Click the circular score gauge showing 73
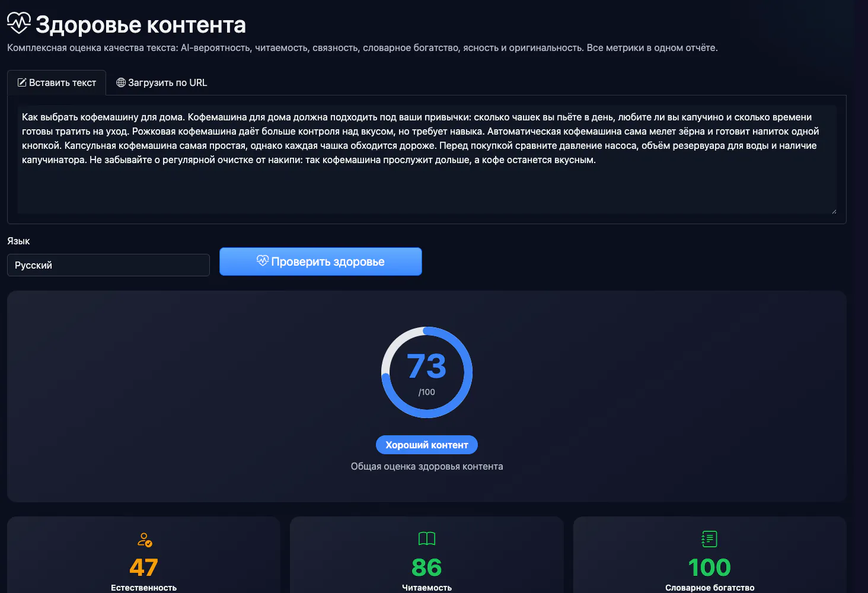868x593 pixels. (x=427, y=372)
